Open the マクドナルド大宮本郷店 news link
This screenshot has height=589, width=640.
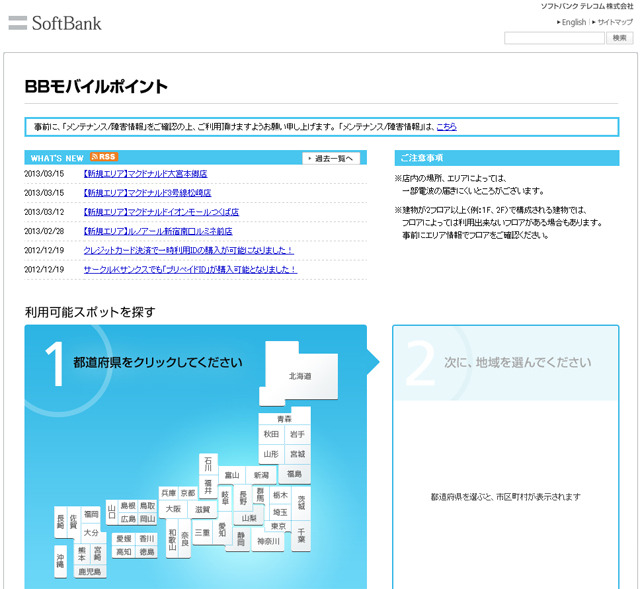point(145,174)
